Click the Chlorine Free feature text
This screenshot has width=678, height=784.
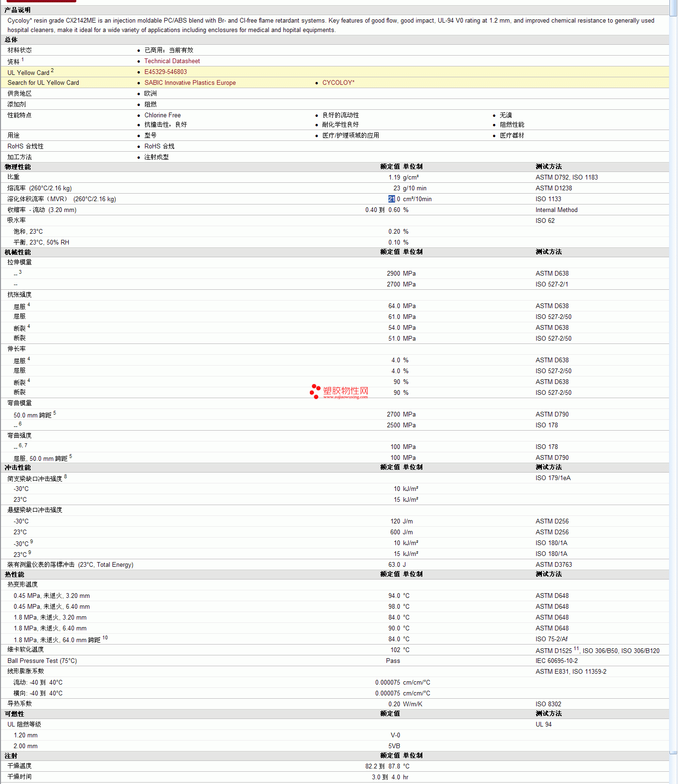pyautogui.click(x=162, y=115)
